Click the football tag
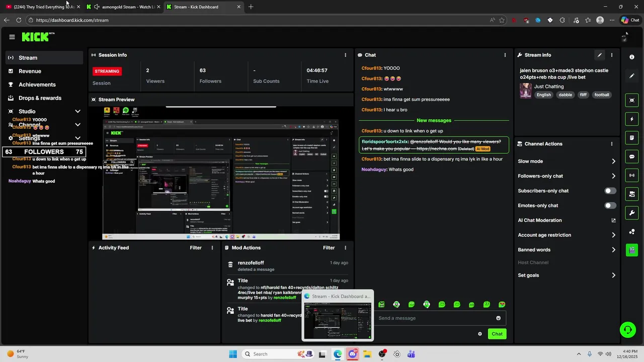 click(602, 95)
